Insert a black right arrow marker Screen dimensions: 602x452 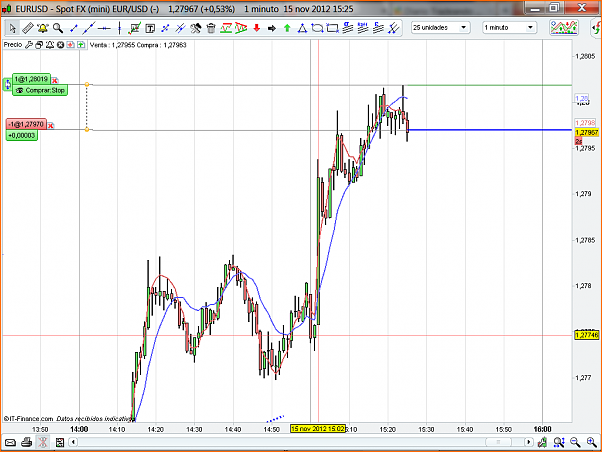[x=272, y=28]
